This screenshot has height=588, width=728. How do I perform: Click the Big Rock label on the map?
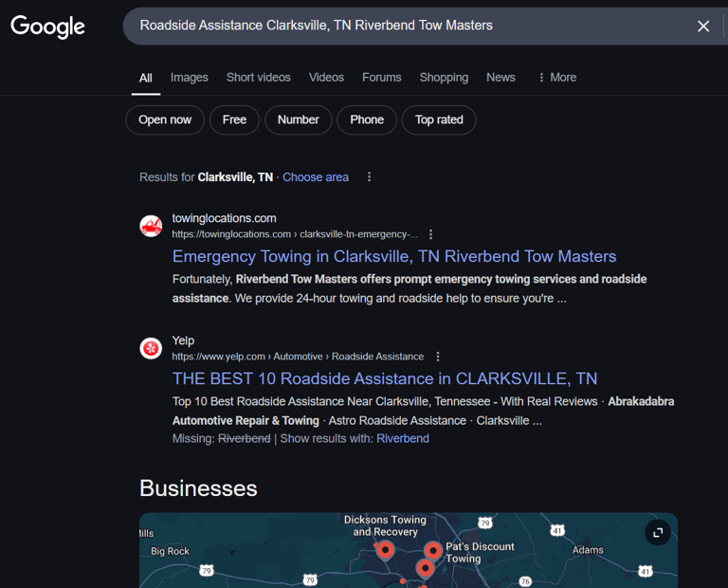click(170, 551)
